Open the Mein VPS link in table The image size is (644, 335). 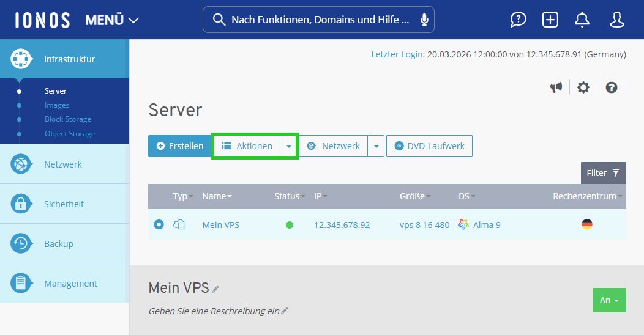tap(220, 225)
